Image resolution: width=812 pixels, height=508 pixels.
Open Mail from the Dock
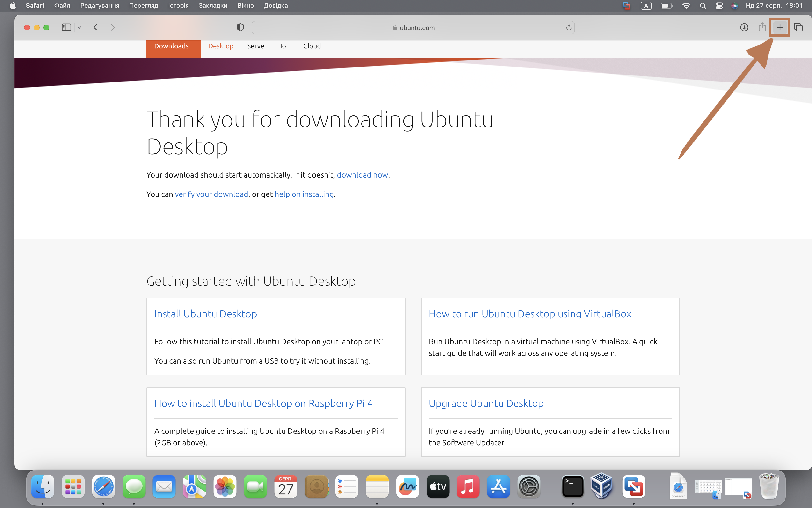[164, 486]
